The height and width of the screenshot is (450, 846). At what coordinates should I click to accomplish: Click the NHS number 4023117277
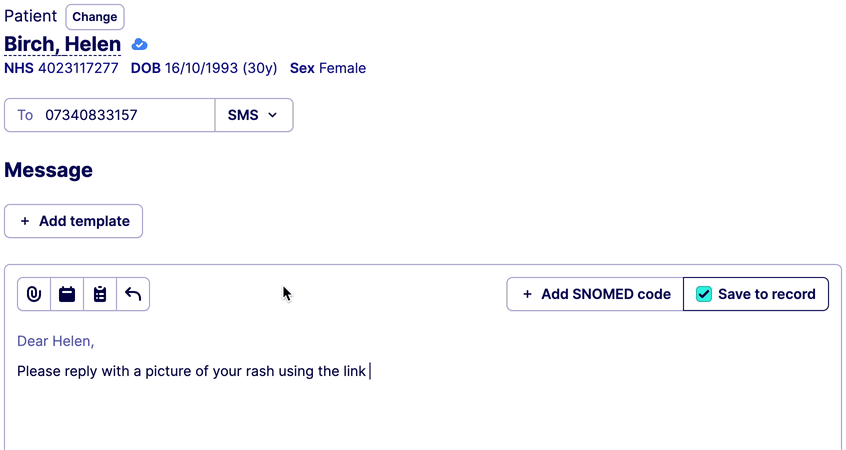(x=78, y=69)
